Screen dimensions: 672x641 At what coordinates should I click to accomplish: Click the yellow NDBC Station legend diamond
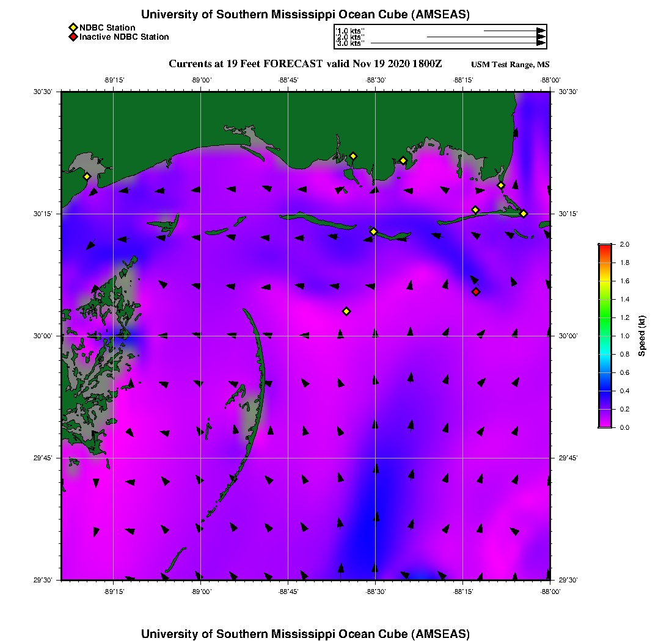(73, 27)
